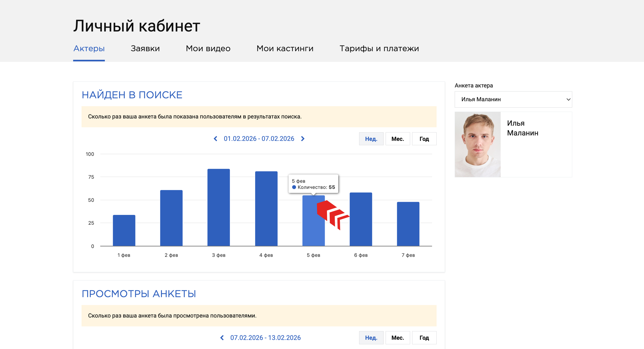Click date range 01.02.2026 - 07.02.2026
This screenshot has height=349, width=644.
pos(259,139)
